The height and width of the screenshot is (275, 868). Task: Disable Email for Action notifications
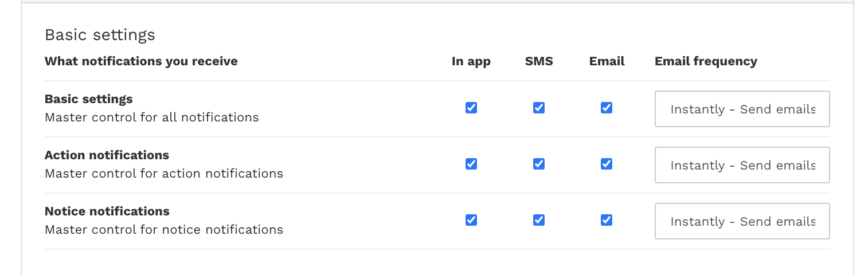607,164
